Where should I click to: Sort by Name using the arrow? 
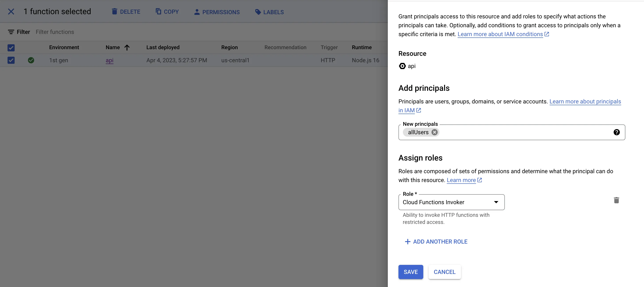pos(127,47)
